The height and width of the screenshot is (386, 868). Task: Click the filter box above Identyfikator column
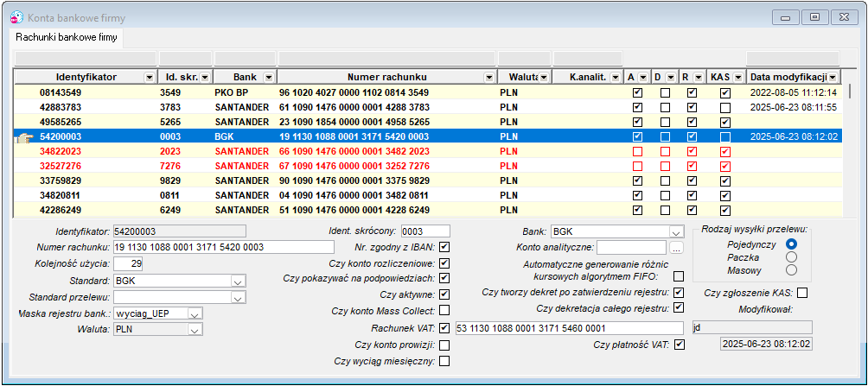[x=86, y=58]
